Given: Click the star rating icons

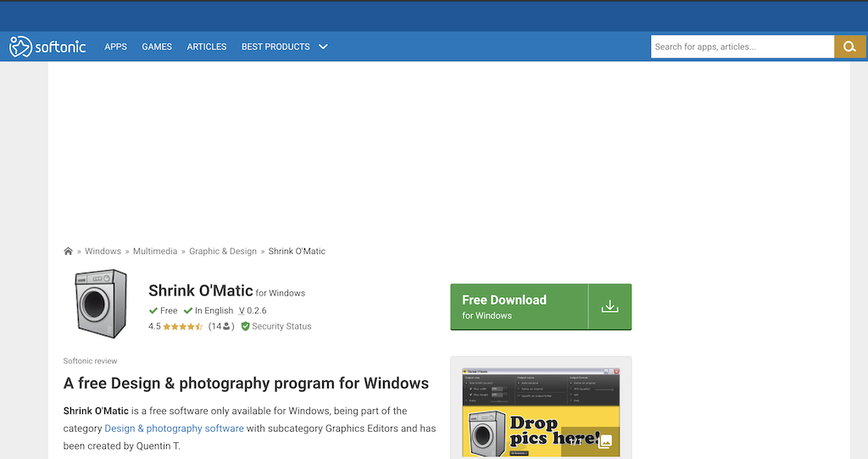Looking at the screenshot, I should tap(183, 326).
